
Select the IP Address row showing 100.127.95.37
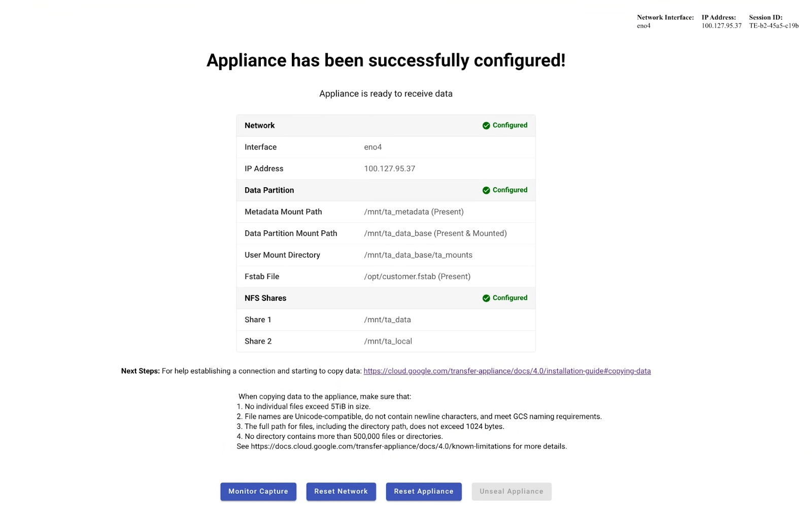pyautogui.click(x=389, y=168)
